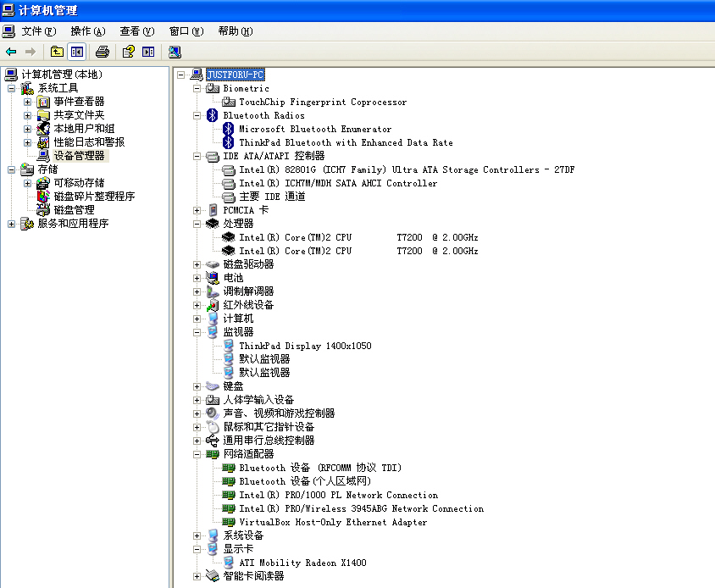Viewport: 715px width, 588px height.
Task: Click the Show/Hide action pane icon
Action: point(148,52)
